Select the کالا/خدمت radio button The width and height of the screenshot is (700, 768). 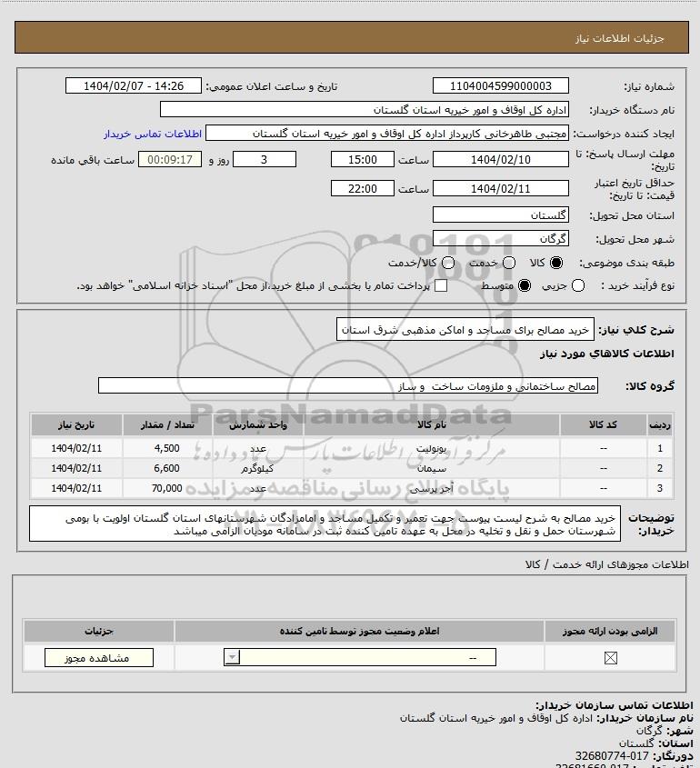point(447,263)
